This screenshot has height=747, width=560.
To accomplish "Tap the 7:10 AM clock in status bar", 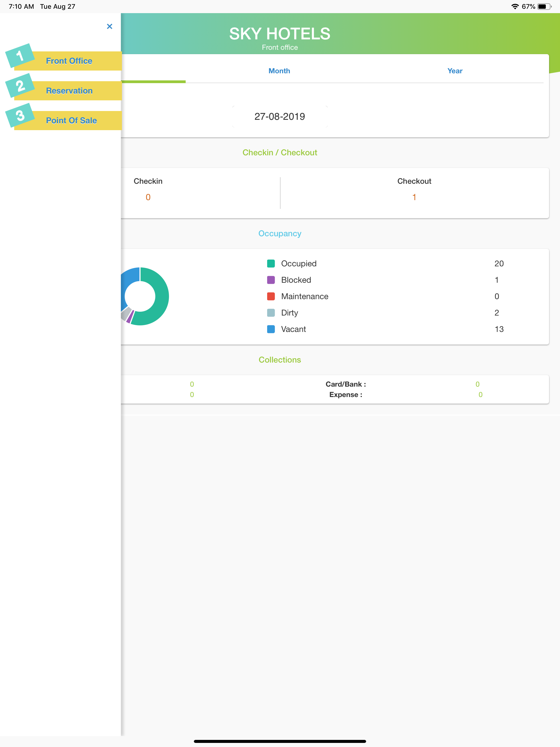I will 21,6.
